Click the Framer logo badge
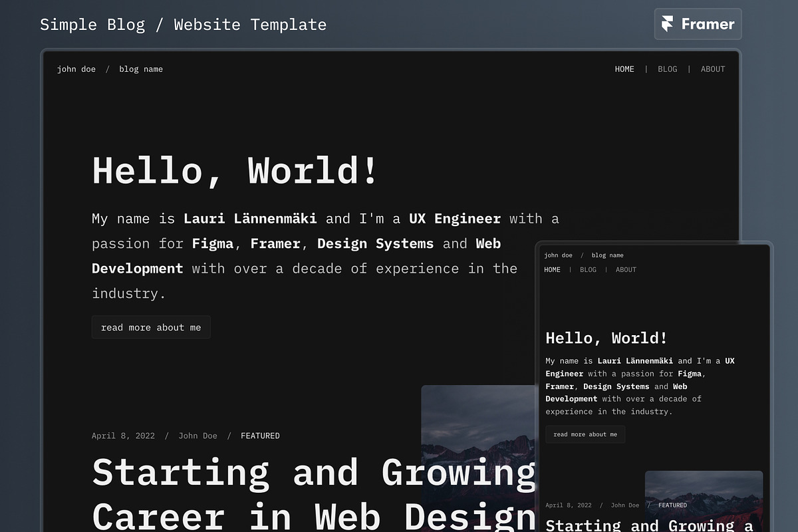 698,24
